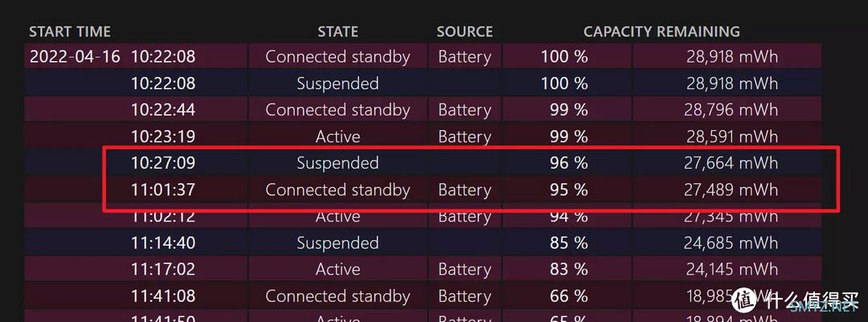Click the 96 % capacity cell
The height and width of the screenshot is (322, 868).
(568, 163)
